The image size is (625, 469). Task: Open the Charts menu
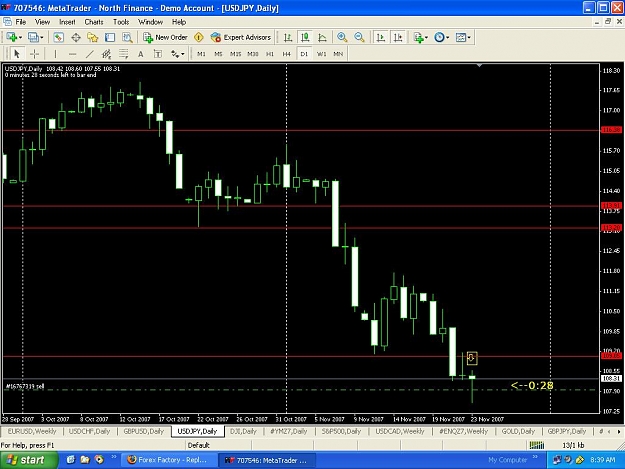(94, 22)
